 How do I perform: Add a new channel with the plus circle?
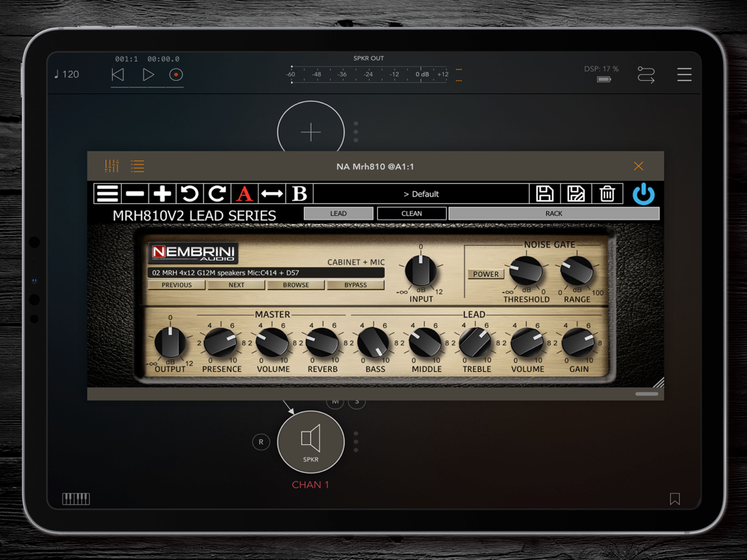click(311, 132)
